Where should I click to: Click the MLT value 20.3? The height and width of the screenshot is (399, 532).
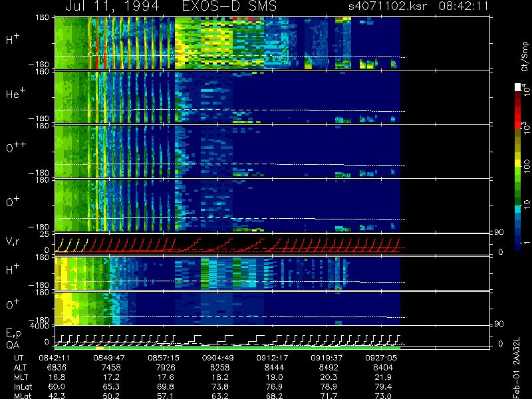tap(329, 377)
